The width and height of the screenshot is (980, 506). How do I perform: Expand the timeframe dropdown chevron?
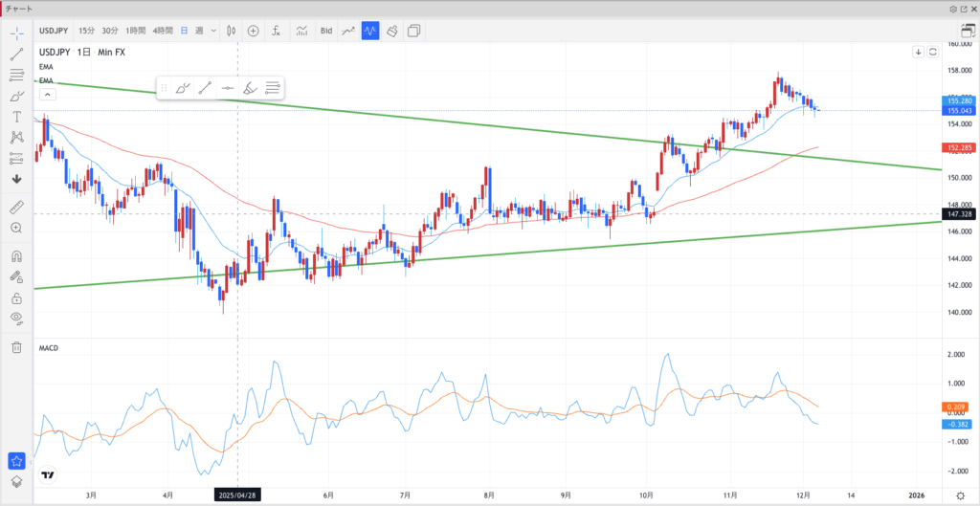coord(213,31)
